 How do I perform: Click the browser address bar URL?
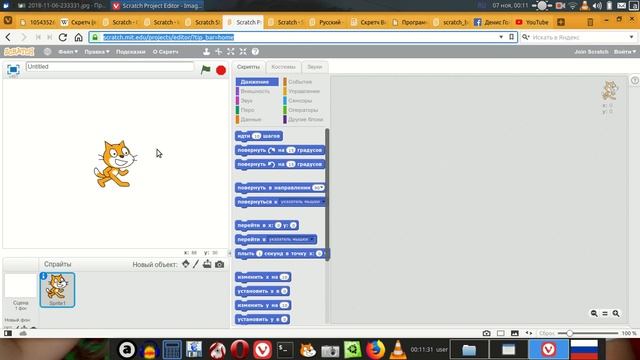[168, 37]
